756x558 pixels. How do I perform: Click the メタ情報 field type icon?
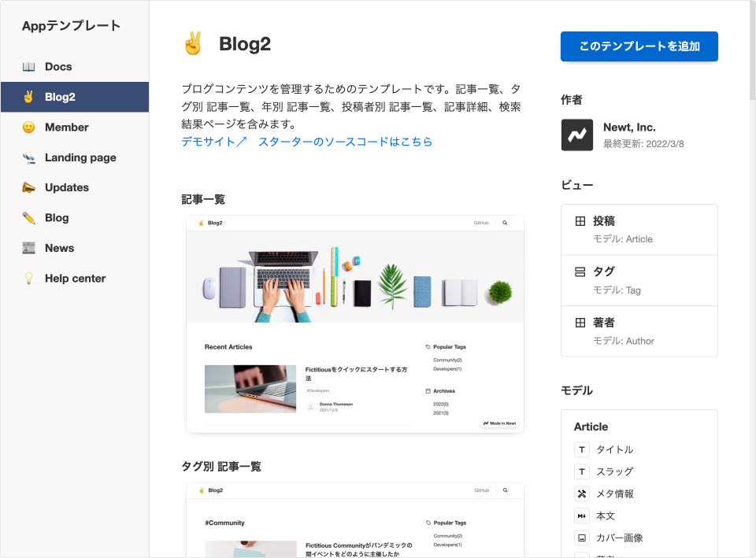pos(582,494)
